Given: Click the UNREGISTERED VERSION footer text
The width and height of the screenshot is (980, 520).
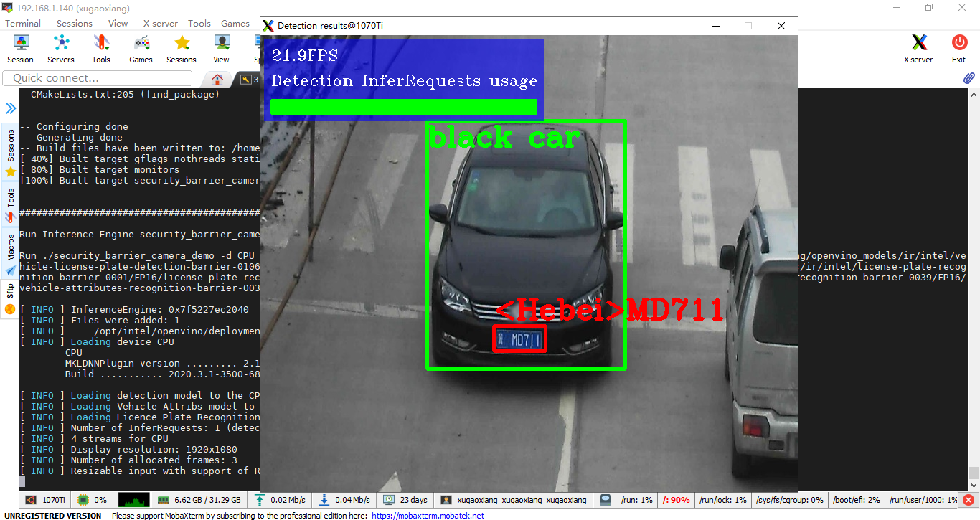Looking at the screenshot, I should point(54,516).
